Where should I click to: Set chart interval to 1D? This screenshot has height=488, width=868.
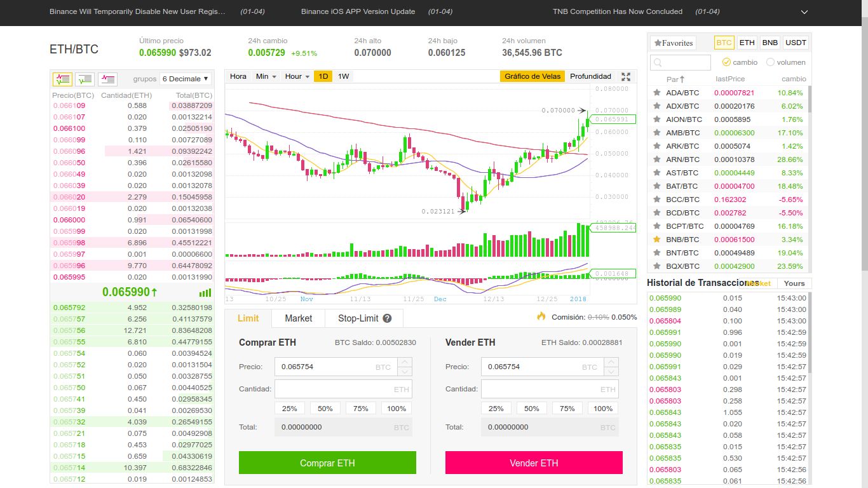point(323,76)
